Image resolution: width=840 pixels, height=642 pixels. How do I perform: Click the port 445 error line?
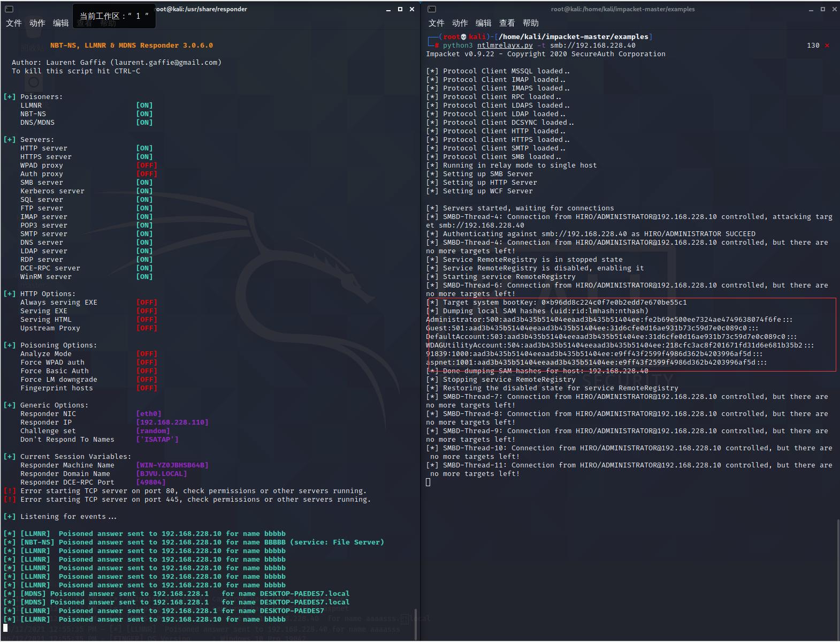point(187,500)
